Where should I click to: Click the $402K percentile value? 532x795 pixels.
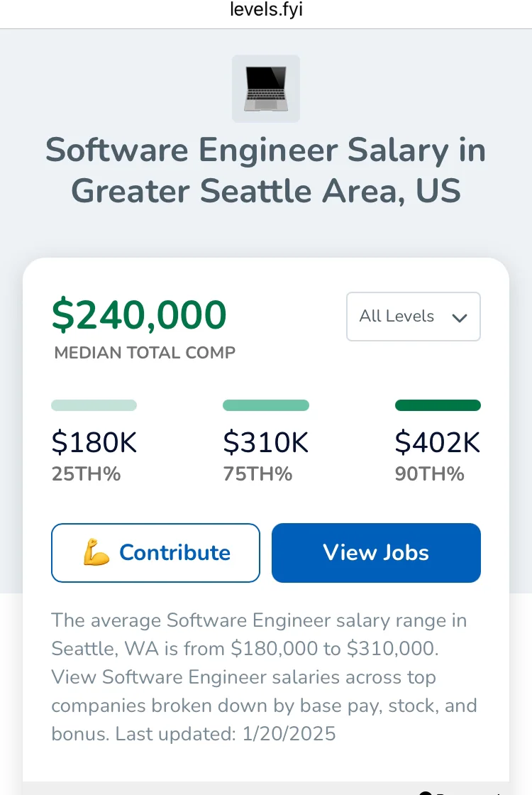point(438,442)
